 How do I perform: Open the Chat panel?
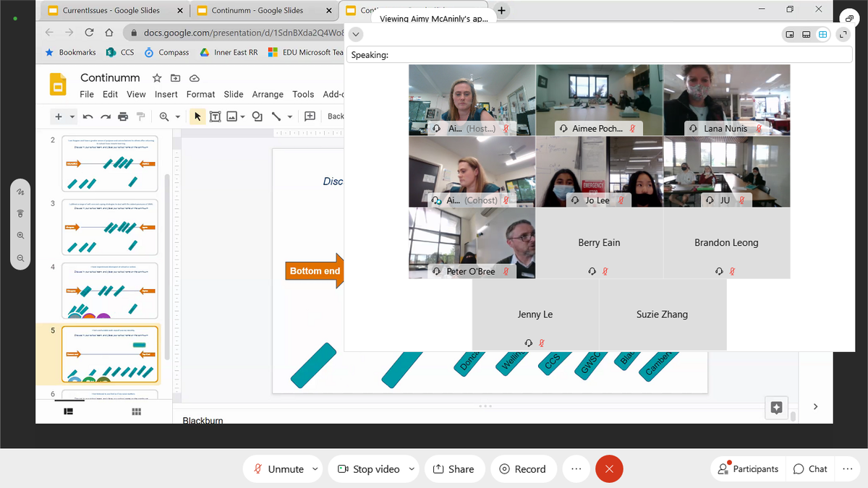[x=810, y=469]
